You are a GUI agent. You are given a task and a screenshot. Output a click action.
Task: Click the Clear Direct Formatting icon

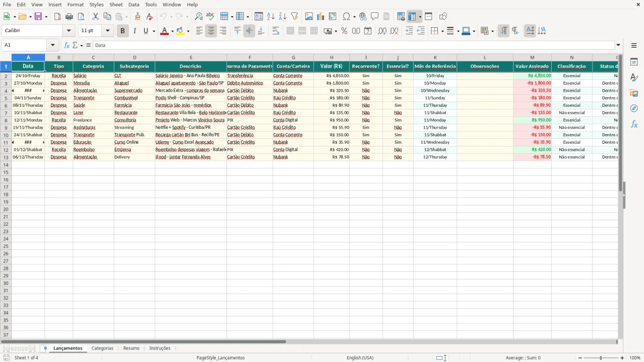[149, 17]
